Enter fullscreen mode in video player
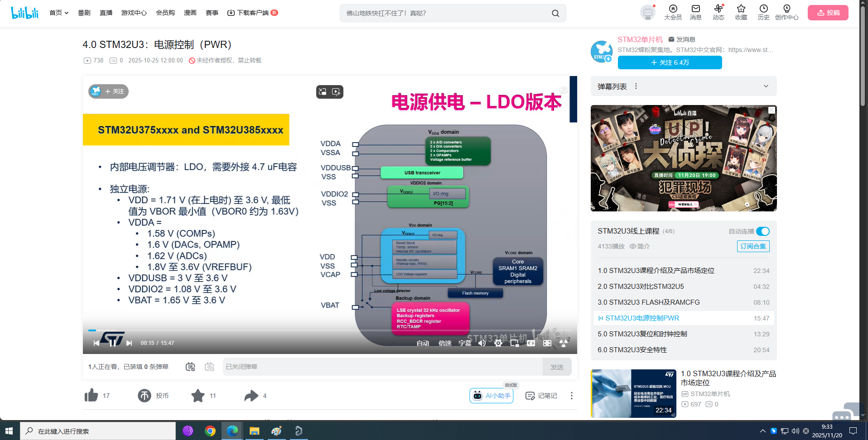This screenshot has width=868, height=440. 547,343
